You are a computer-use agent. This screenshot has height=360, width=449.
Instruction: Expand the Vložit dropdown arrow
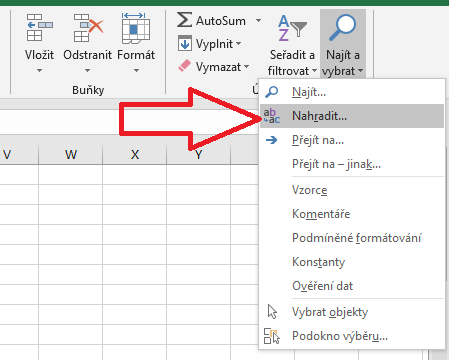point(39,71)
